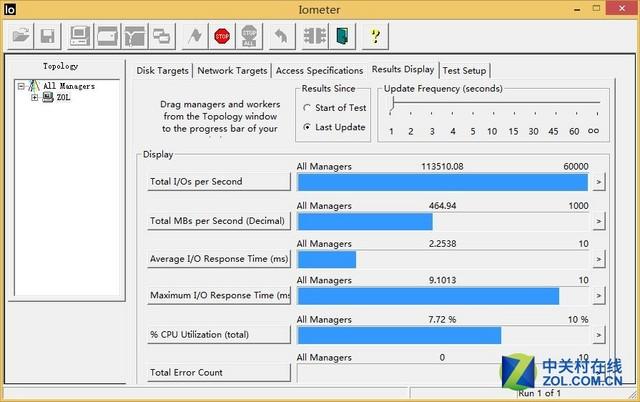This screenshot has height=402, width=640.
Task: Click the Update Frequency slider thumb
Action: [392, 105]
